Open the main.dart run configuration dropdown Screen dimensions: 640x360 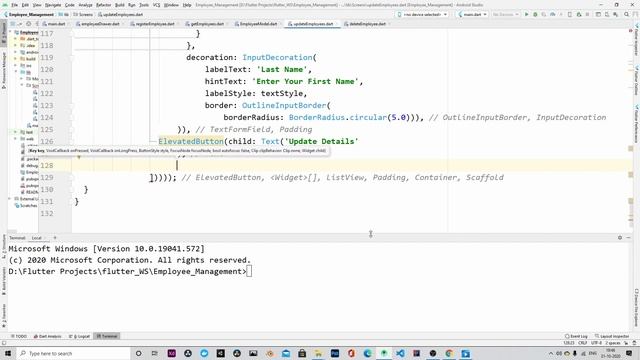tap(472, 14)
